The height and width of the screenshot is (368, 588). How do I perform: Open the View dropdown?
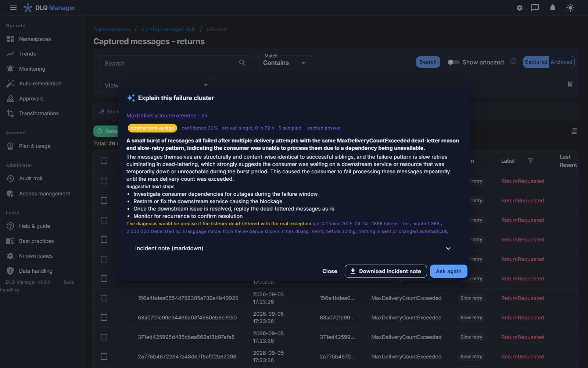pyautogui.click(x=156, y=85)
